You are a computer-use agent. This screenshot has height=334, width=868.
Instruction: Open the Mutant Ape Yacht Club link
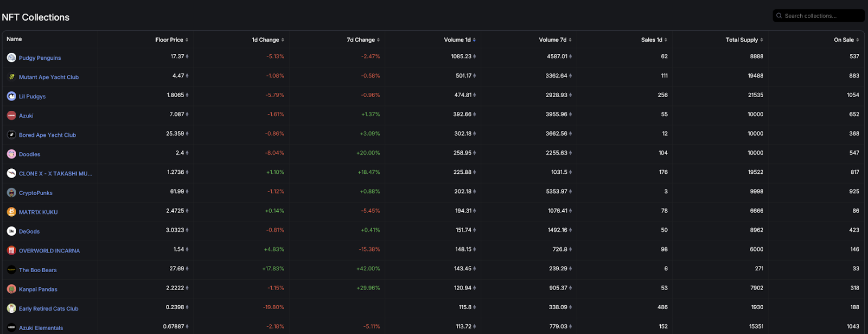[49, 77]
